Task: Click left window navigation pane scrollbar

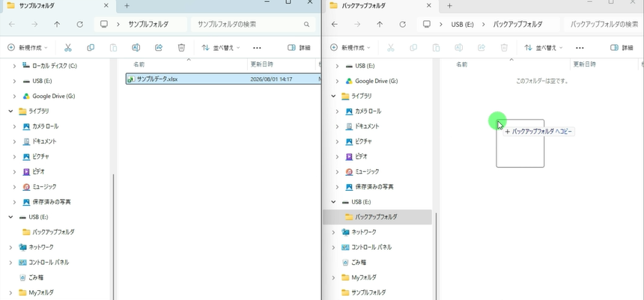Action: click(113, 236)
